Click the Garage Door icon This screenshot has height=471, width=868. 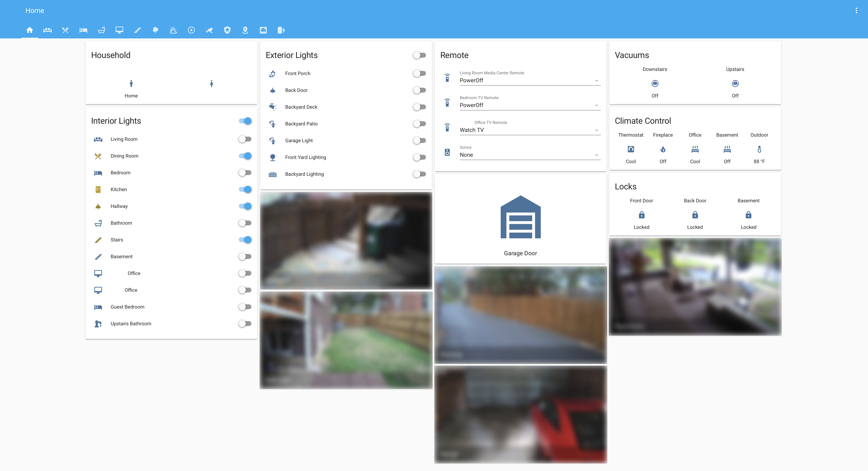[x=520, y=217]
